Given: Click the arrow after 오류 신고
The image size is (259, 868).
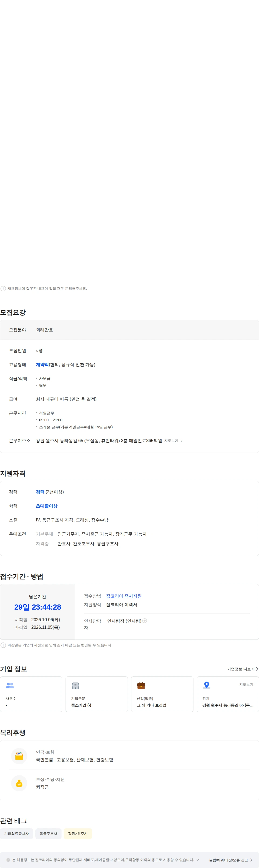Looking at the screenshot, I should click(x=251, y=860).
